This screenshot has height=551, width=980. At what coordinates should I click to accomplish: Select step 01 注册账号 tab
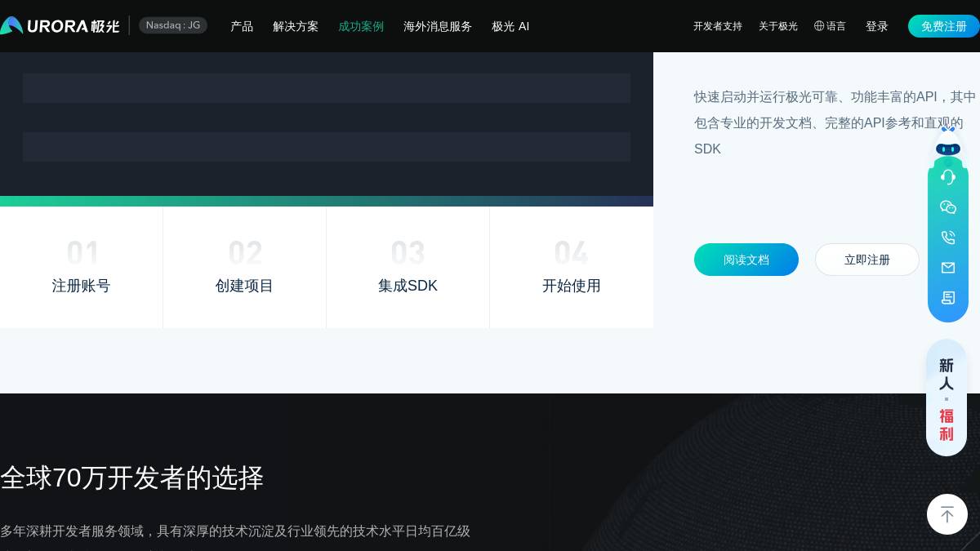[x=81, y=267]
